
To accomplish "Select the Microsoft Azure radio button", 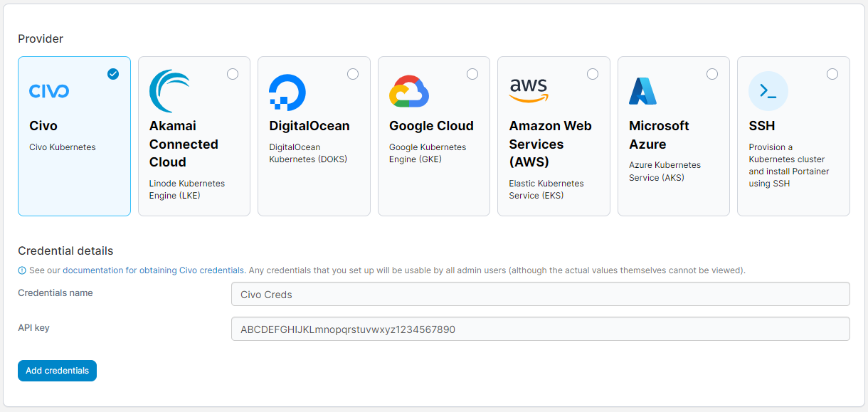I will (712, 73).
